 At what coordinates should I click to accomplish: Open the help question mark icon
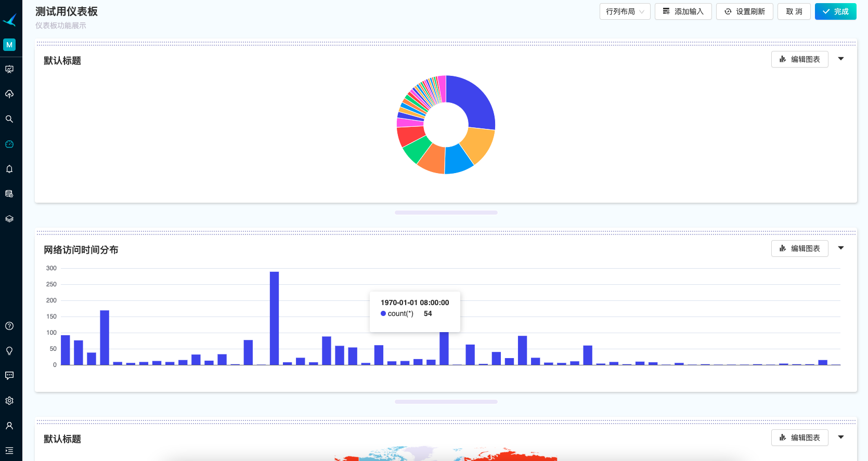point(9,326)
